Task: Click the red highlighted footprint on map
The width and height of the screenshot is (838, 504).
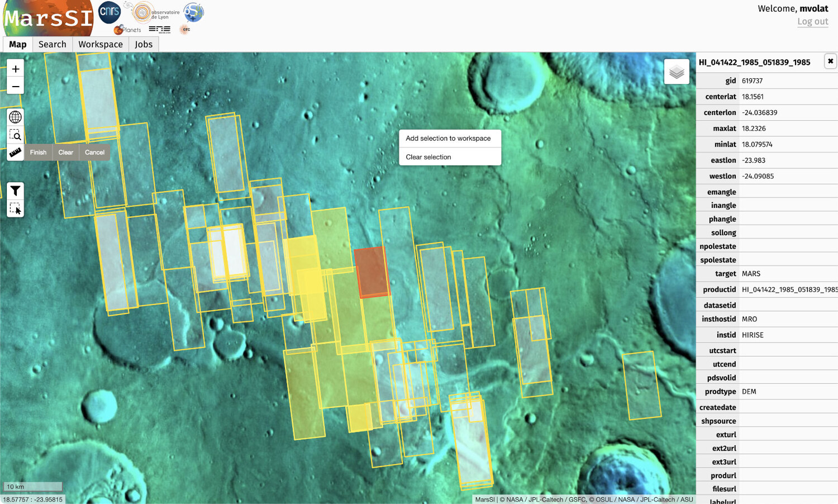Action: (372, 272)
